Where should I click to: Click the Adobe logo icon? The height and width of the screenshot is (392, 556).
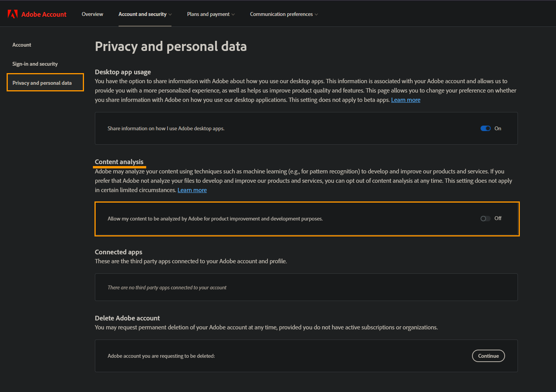coord(13,14)
